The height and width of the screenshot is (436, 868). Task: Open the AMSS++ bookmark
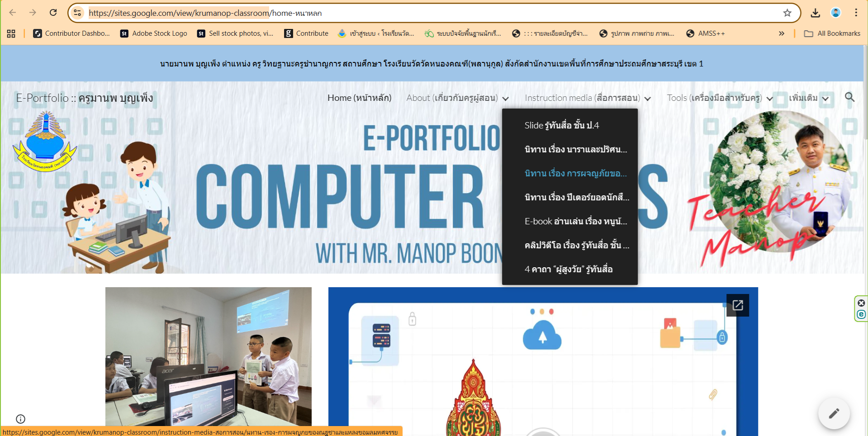click(706, 33)
